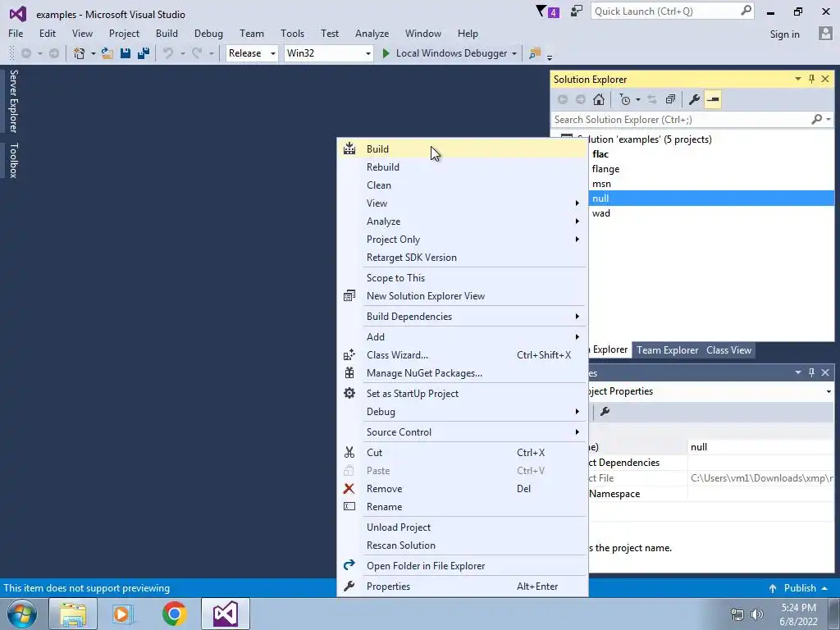Image resolution: width=840 pixels, height=630 pixels.
Task: Click Solution Explorer Home icon
Action: tap(599, 99)
